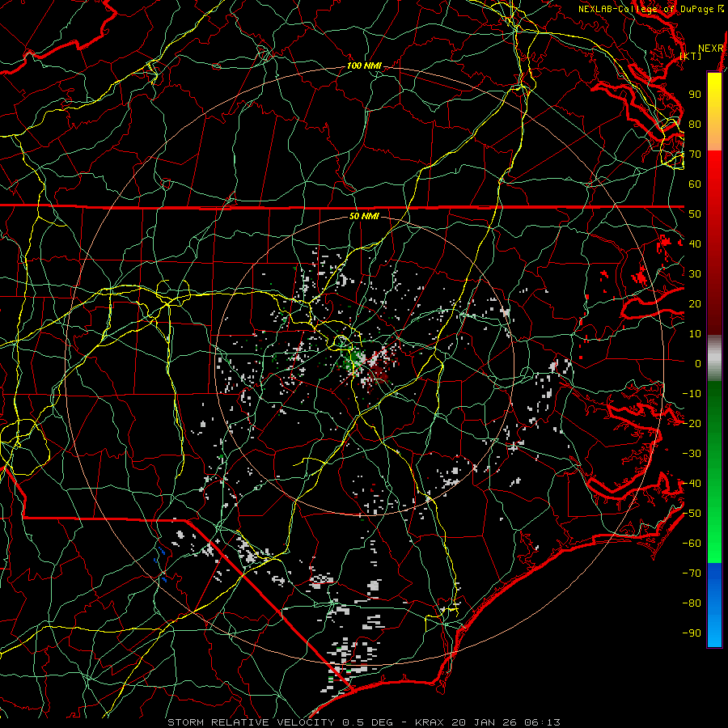Click the -60 tick label on velocity scale
The height and width of the screenshot is (728, 728).
(692, 544)
